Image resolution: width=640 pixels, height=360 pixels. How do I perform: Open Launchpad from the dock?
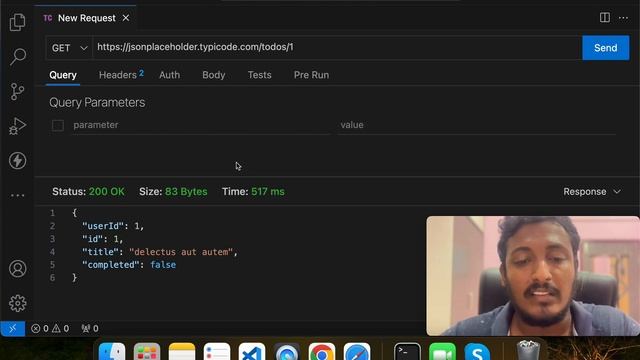tap(147, 352)
